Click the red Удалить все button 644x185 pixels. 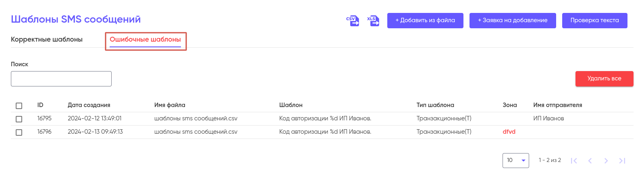point(604,79)
